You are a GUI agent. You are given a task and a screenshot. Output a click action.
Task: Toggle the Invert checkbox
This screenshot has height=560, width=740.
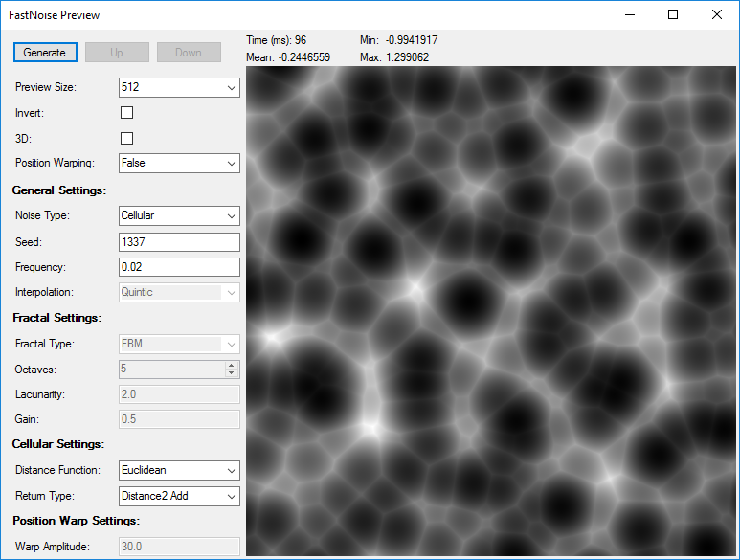pyautogui.click(x=127, y=113)
